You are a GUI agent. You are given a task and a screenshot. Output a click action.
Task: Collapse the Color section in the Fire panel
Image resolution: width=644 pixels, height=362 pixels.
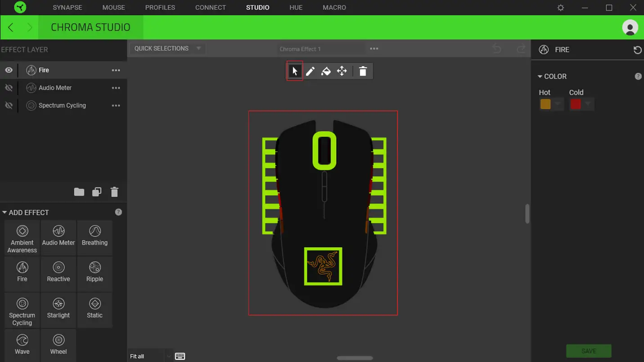click(x=540, y=76)
